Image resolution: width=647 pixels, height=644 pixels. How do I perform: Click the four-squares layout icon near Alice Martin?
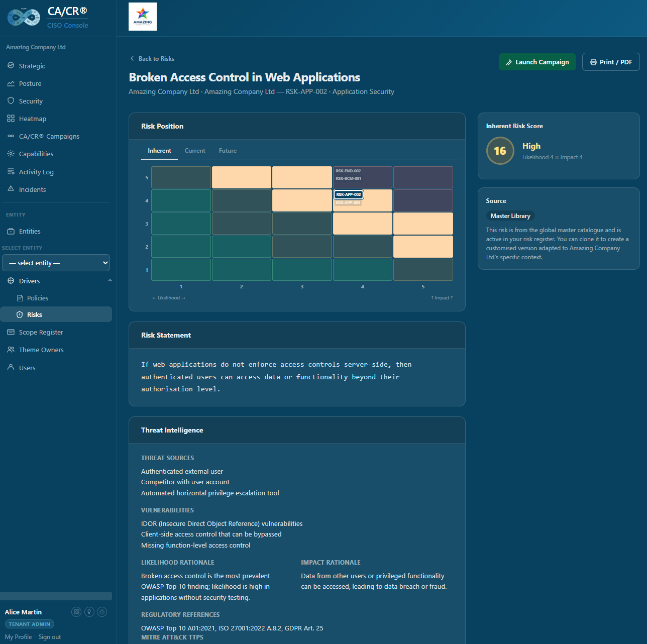pyautogui.click(x=76, y=611)
